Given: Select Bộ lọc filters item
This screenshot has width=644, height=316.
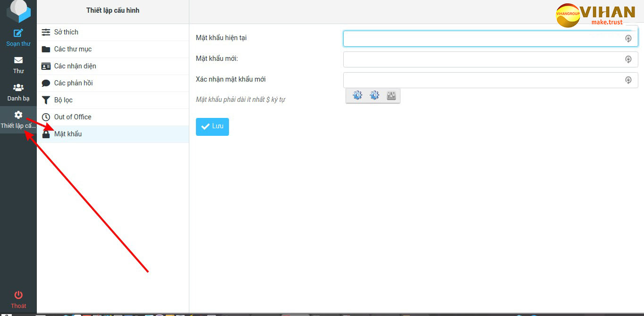Looking at the screenshot, I should coord(63,100).
